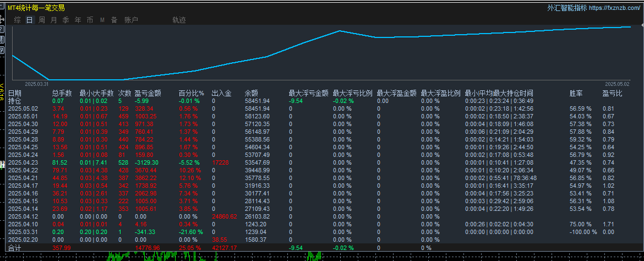644x261 pixels.
Task: Click the 百分比% column header
Action: coord(192,93)
